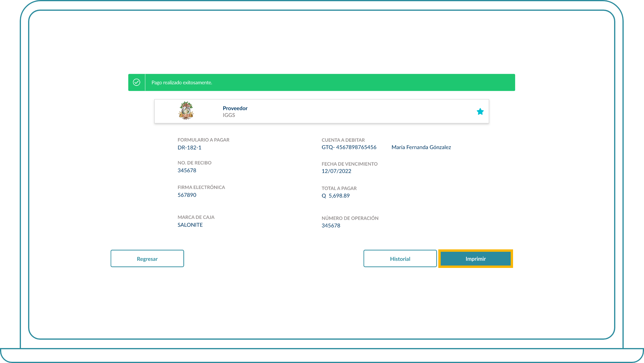Click the account number GTQ- 4567898765456
The height and width of the screenshot is (363, 644).
(349, 147)
